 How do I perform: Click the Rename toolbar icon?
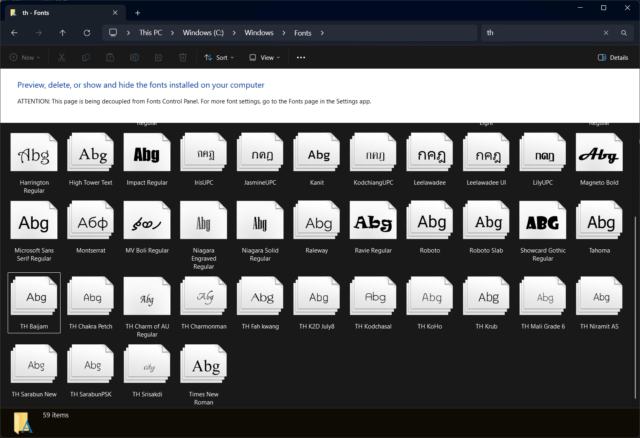click(x=134, y=58)
